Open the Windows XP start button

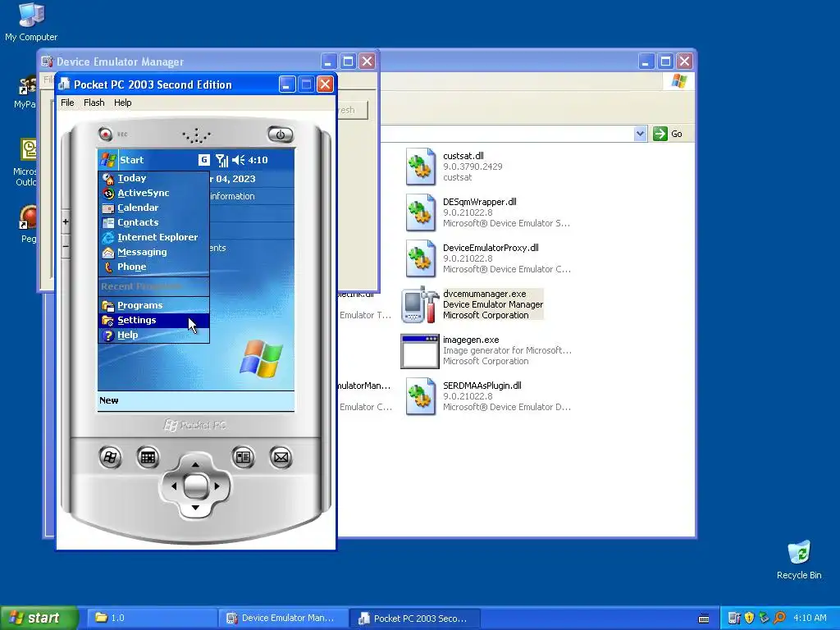[39, 619]
